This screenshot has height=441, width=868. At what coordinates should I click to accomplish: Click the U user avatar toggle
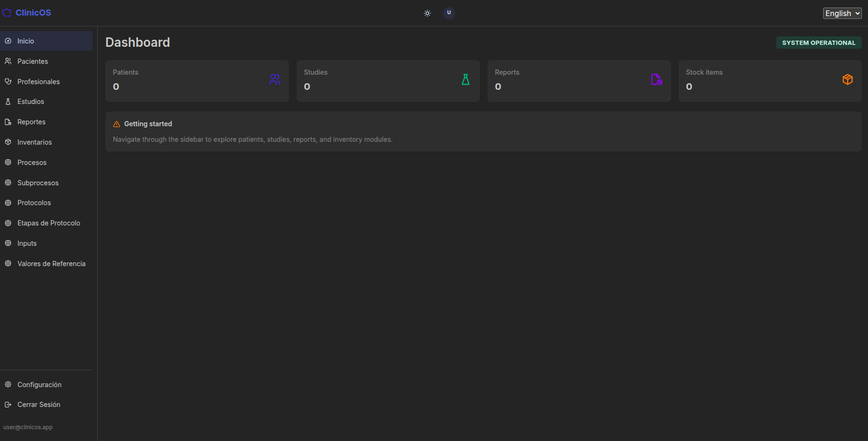(449, 13)
